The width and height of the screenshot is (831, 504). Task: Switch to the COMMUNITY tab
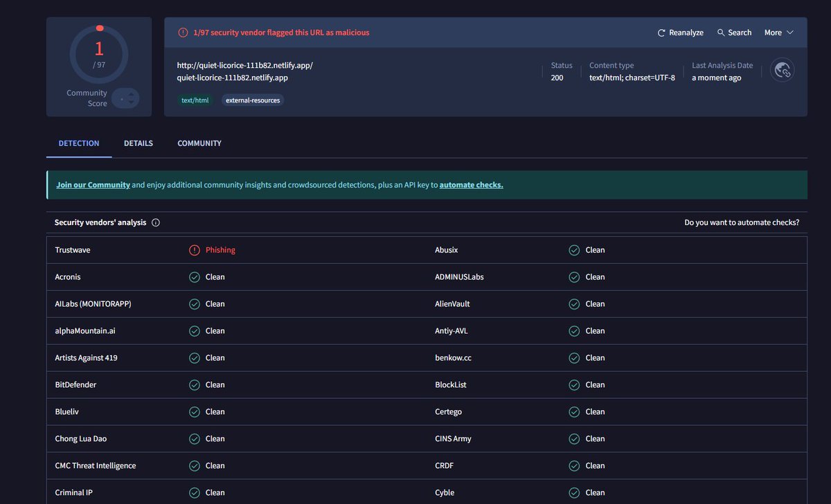click(x=199, y=143)
